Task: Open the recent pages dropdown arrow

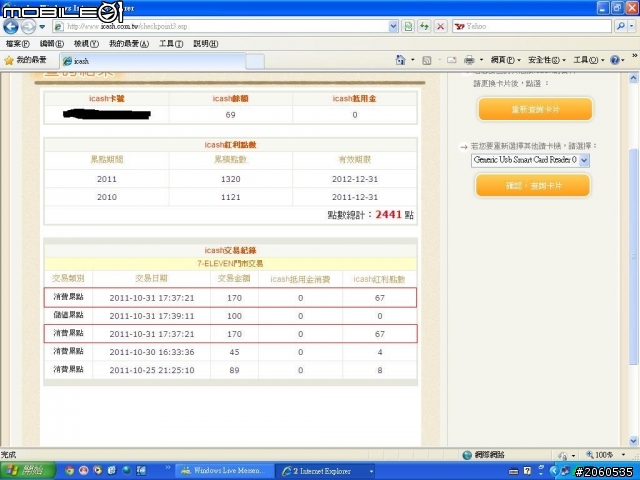Action: click(x=42, y=27)
